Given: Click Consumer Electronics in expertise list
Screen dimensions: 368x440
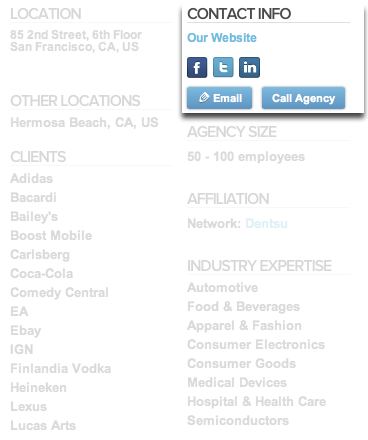Looking at the screenshot, I should (256, 344).
